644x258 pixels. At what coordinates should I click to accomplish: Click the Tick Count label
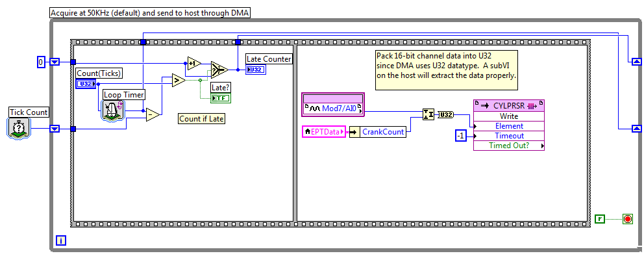click(29, 112)
